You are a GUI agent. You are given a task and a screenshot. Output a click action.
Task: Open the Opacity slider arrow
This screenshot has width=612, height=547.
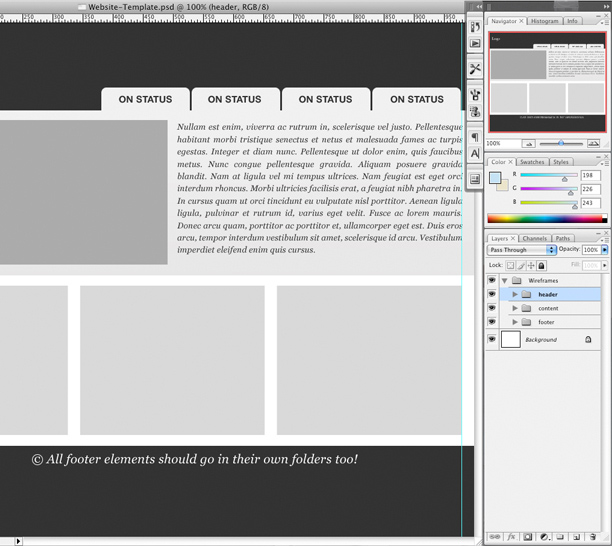click(x=605, y=249)
